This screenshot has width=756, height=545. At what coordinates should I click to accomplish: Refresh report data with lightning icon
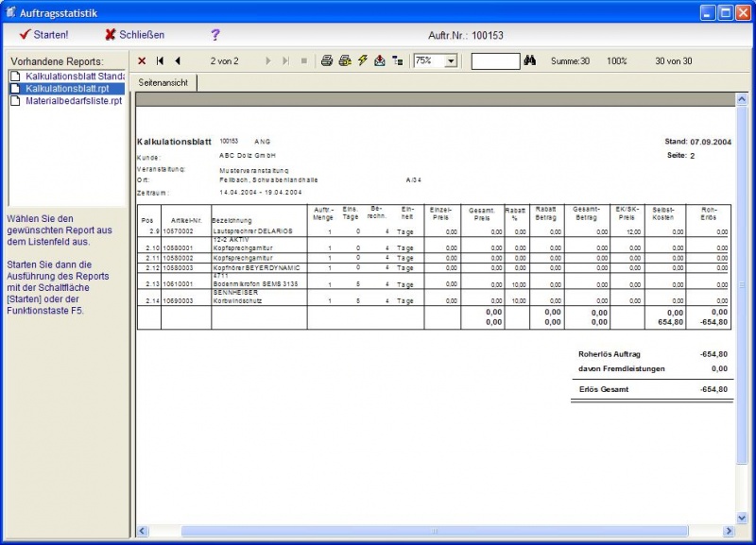(x=363, y=60)
